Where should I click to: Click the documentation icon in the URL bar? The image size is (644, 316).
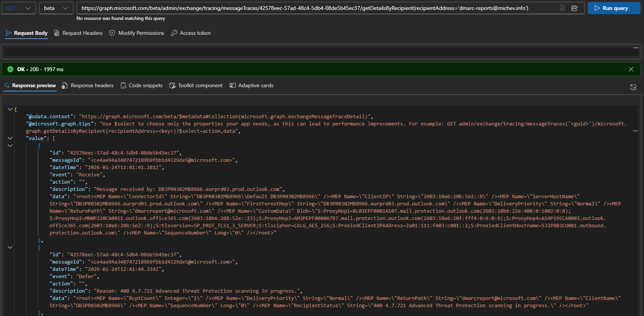(x=562, y=8)
